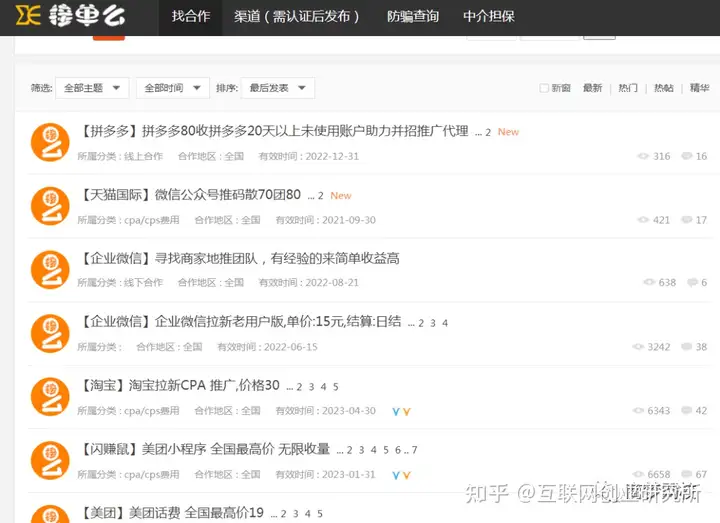Click the 有效时间 : 2022-12-31 text
Viewport: 720px width, 523px height.
(309, 156)
